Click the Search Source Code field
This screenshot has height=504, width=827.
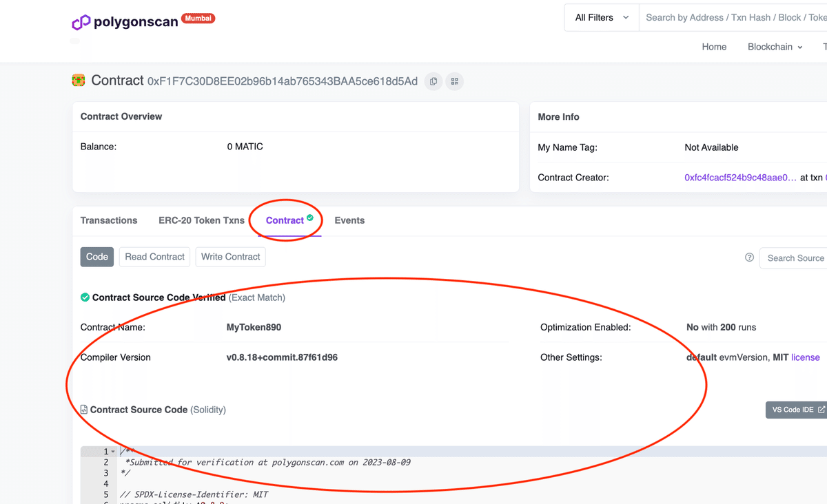[794, 258]
